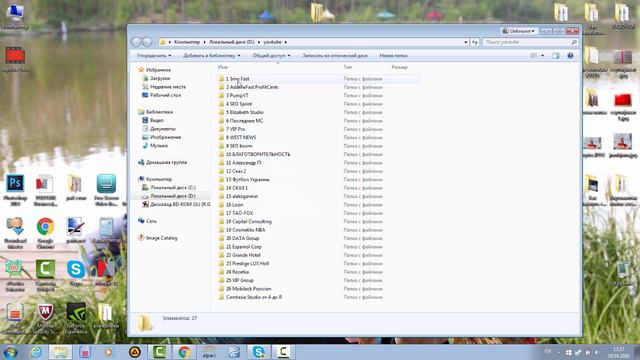Image resolution: width=640 pixels, height=360 pixels.
Task: Show the preview pane using toolbar icon
Action: [x=556, y=56]
